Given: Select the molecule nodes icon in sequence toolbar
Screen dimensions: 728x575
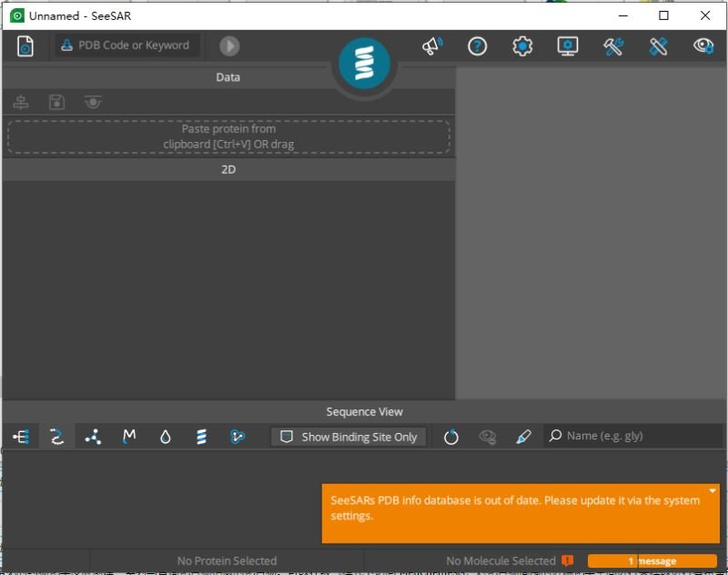Looking at the screenshot, I should pos(93,437).
